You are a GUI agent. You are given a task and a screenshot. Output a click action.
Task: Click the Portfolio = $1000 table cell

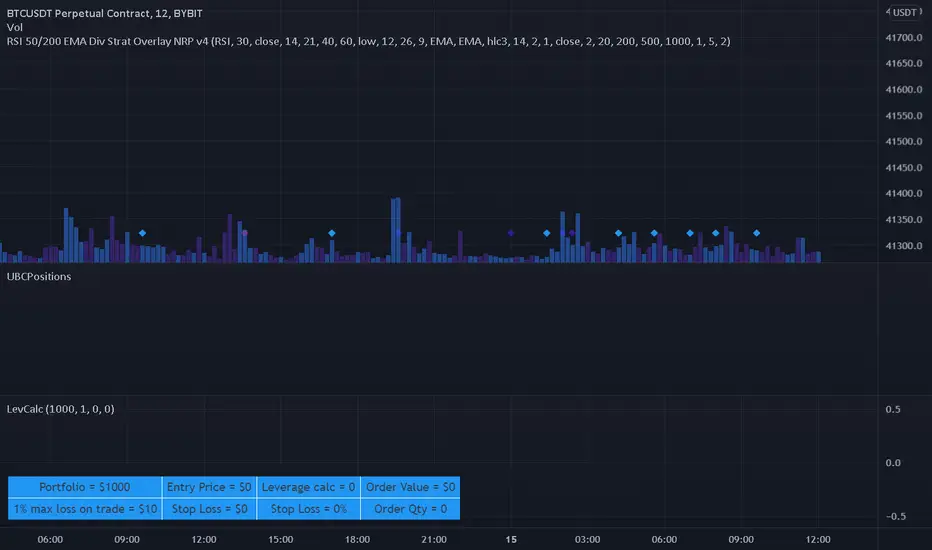[85, 487]
